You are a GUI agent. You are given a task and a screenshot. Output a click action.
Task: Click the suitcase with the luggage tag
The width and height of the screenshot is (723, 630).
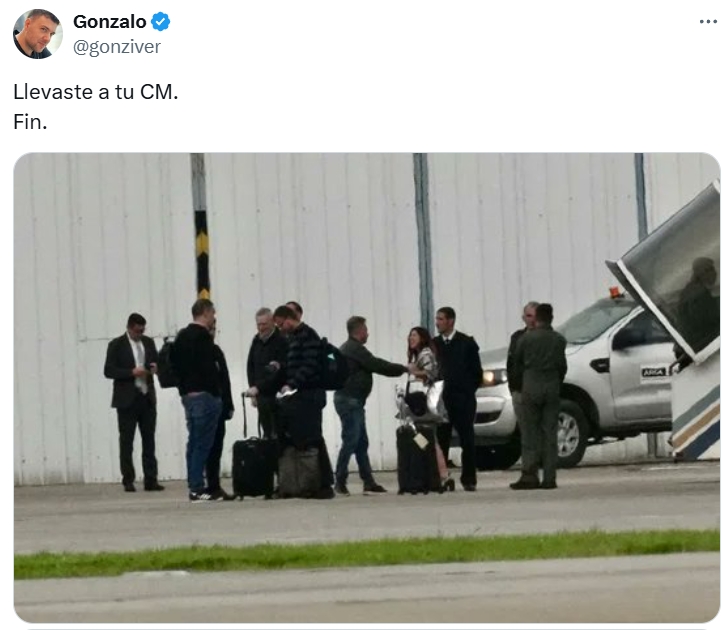point(417,459)
